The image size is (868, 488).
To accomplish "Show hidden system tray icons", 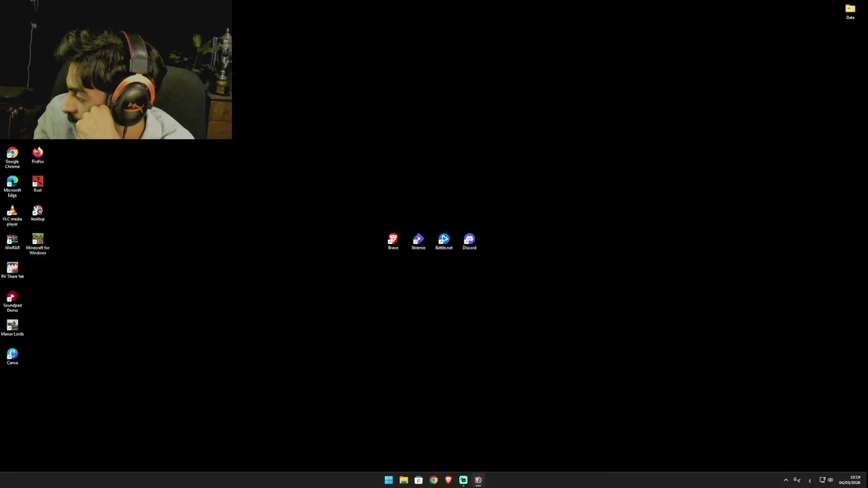I will click(x=786, y=480).
